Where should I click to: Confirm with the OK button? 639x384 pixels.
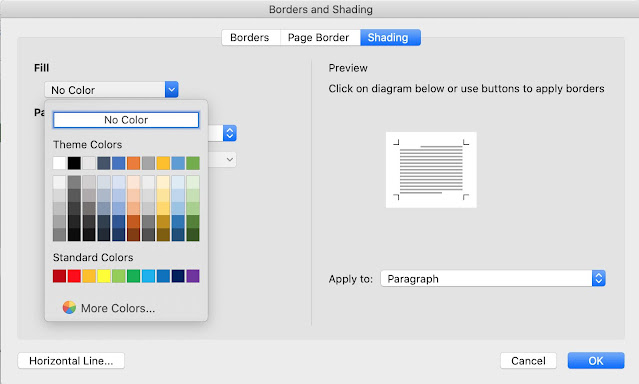596,361
